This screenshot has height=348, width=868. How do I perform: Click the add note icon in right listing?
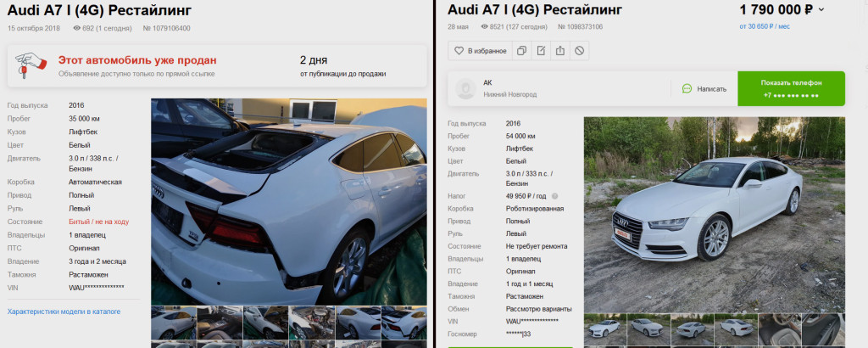pos(541,50)
